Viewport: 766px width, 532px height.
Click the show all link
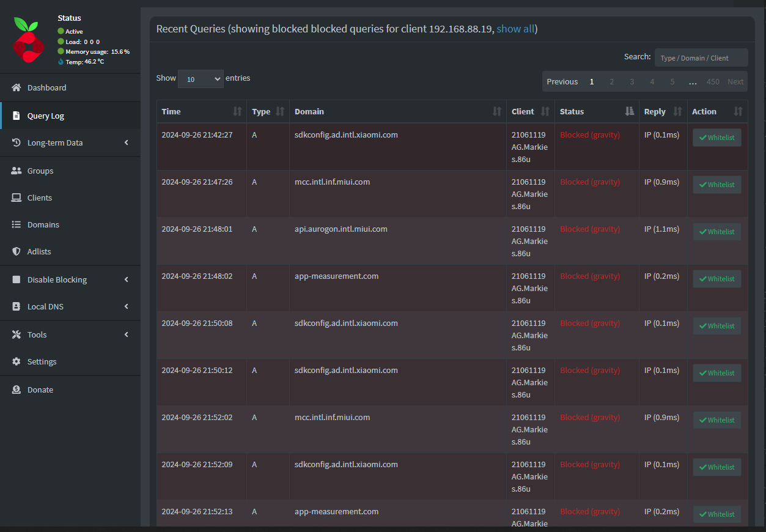pyautogui.click(x=515, y=29)
